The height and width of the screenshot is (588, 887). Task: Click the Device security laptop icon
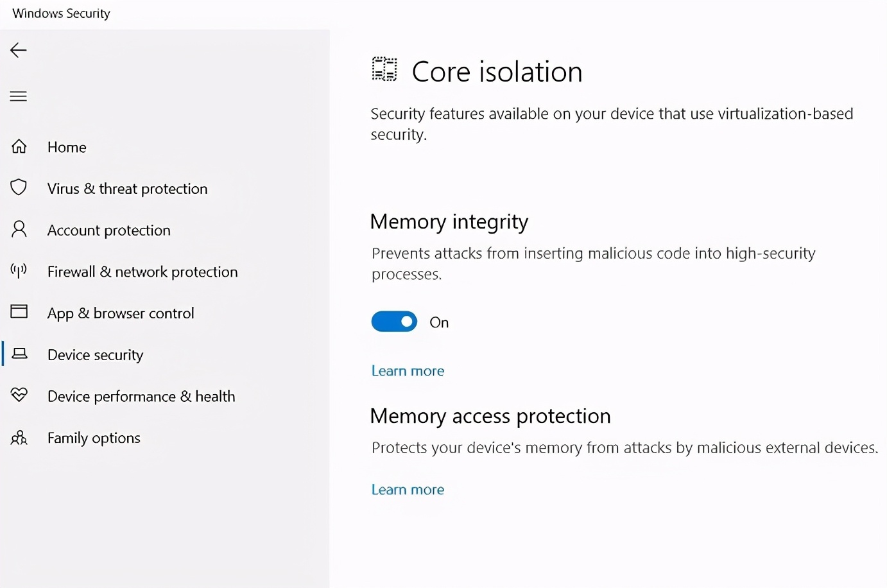tap(19, 354)
